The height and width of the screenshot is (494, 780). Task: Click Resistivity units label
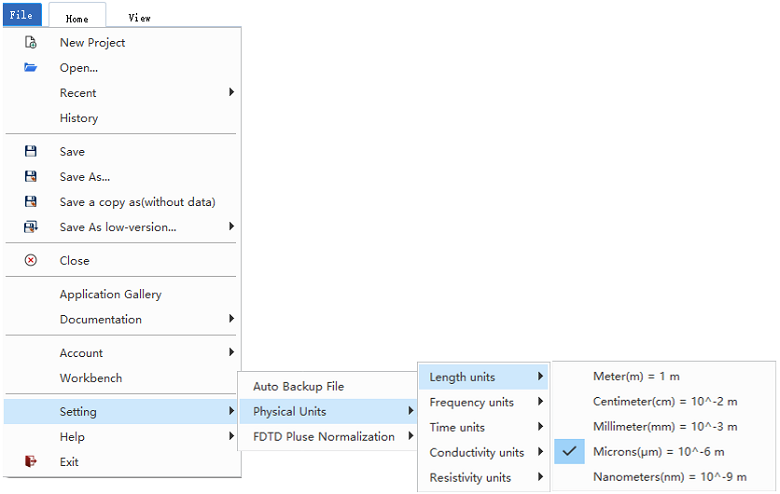(x=470, y=478)
